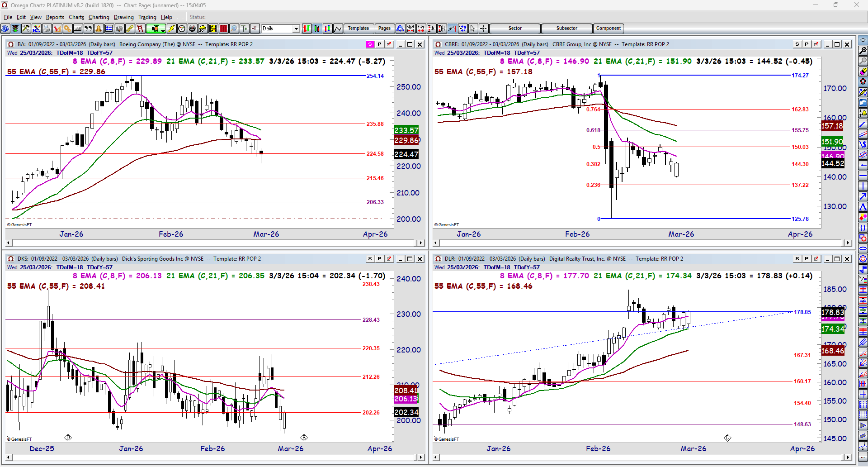Click the Templates button
Viewport: 868px width, 467px height.
[x=359, y=29]
